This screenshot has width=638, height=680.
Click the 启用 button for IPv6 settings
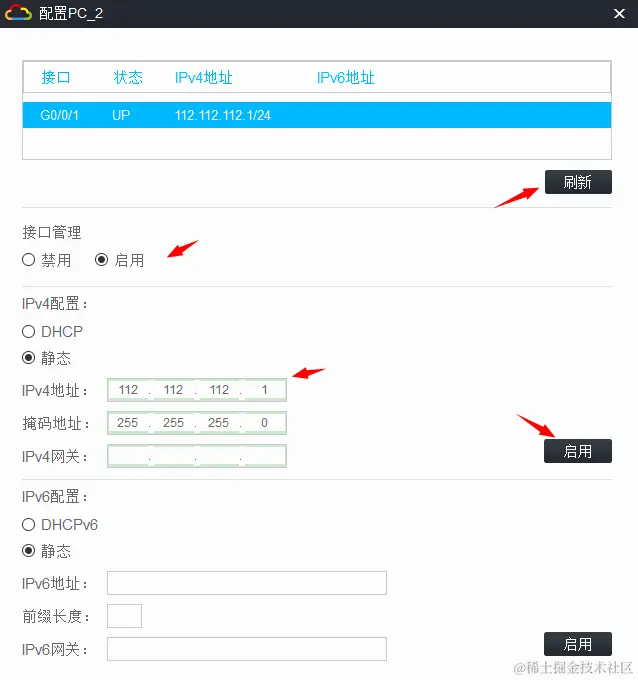tap(578, 644)
